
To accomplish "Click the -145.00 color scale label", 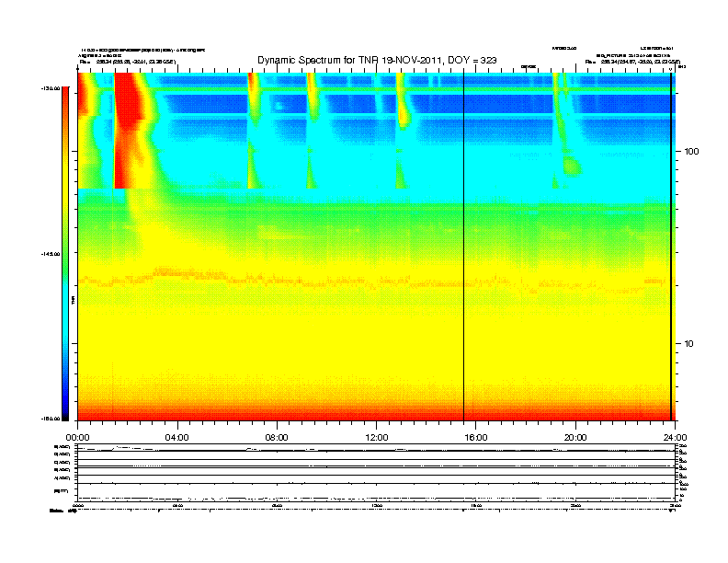I will pyautogui.click(x=51, y=254).
